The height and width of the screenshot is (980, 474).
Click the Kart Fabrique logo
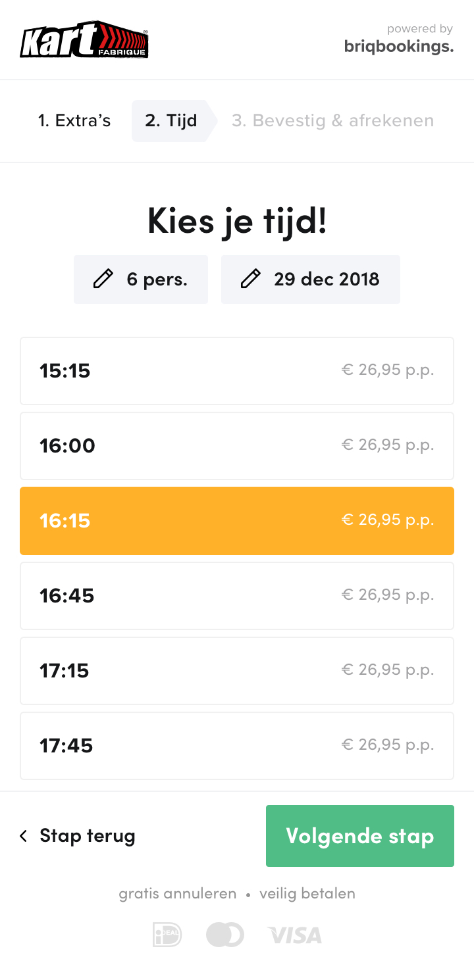point(84,39)
